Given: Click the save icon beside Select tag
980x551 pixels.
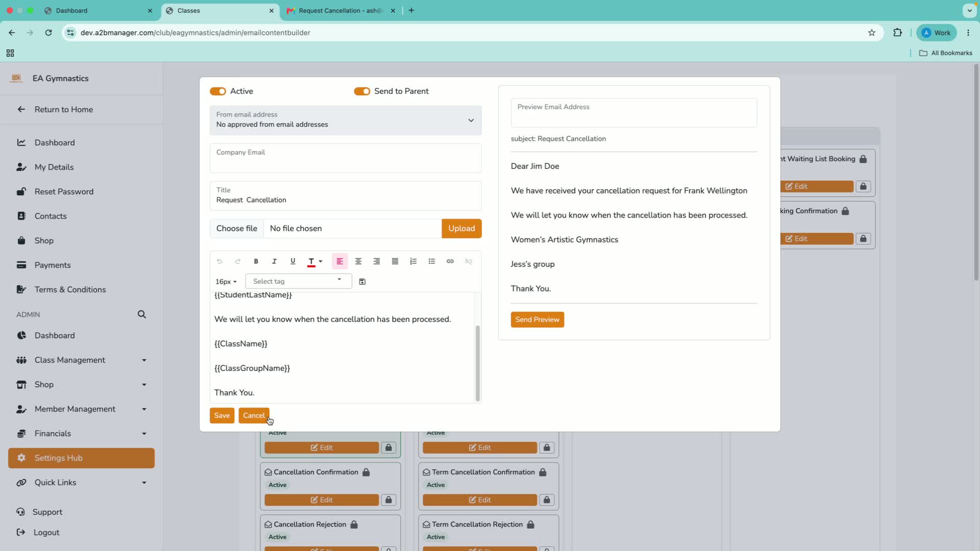Looking at the screenshot, I should point(362,282).
